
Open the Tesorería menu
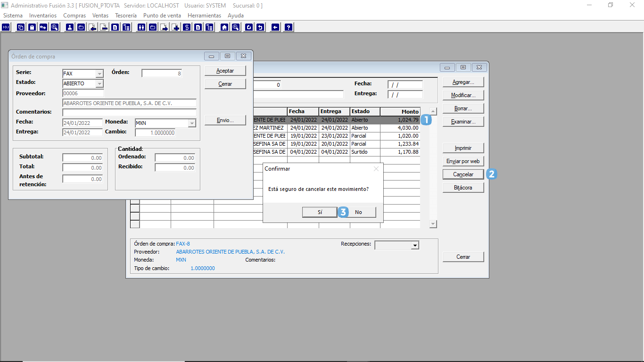(x=126, y=16)
